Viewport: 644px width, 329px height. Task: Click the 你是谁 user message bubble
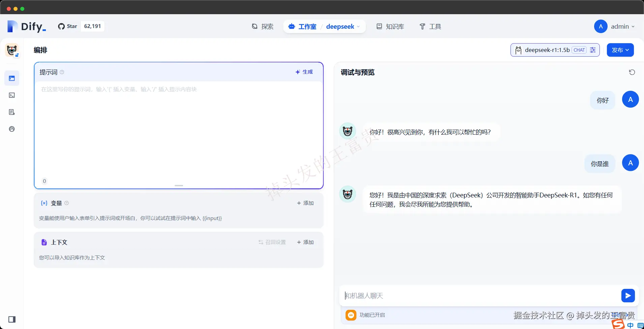click(x=600, y=164)
